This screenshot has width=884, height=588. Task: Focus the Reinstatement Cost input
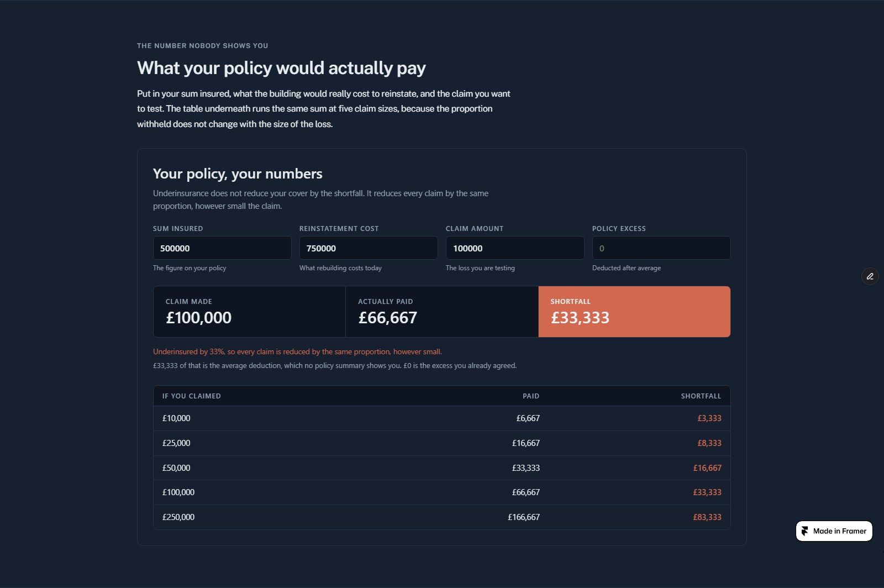[x=369, y=248]
